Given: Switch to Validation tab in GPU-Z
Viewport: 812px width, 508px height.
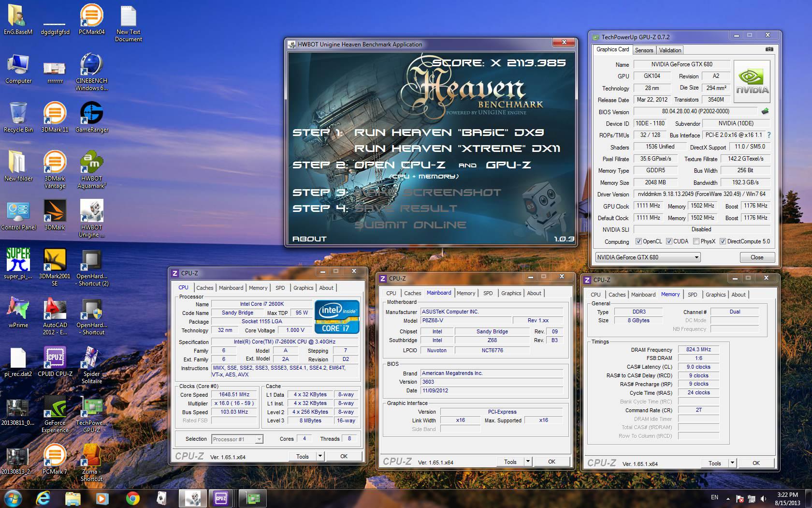Looking at the screenshot, I should 670,50.
